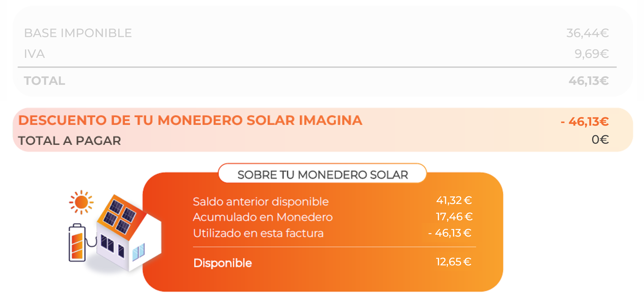Viewport: 644px width, 300px height.
Task: Click the 0€ total to pay
Action: [x=600, y=140]
